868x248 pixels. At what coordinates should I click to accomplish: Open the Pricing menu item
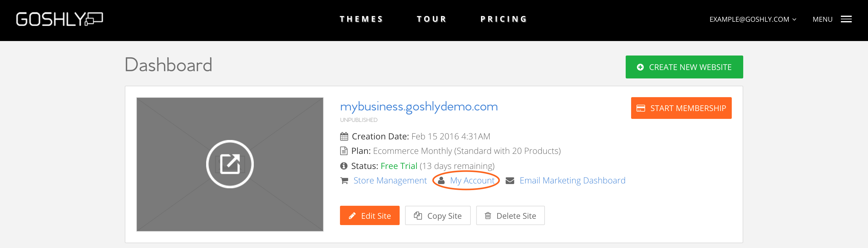tap(503, 19)
